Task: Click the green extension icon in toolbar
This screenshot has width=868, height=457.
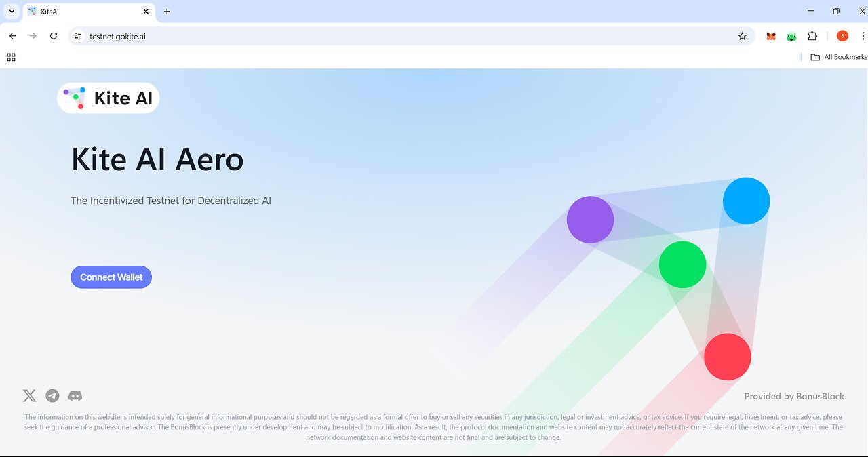Action: tap(791, 36)
